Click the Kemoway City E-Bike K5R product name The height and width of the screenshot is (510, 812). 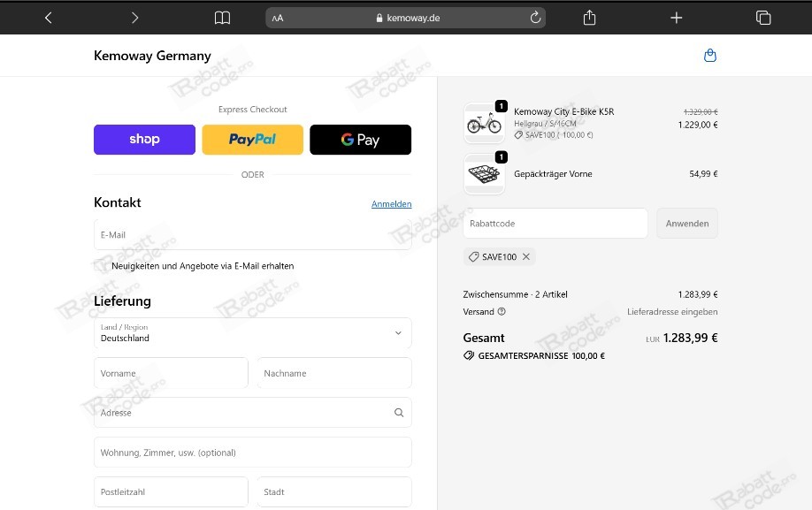click(564, 111)
